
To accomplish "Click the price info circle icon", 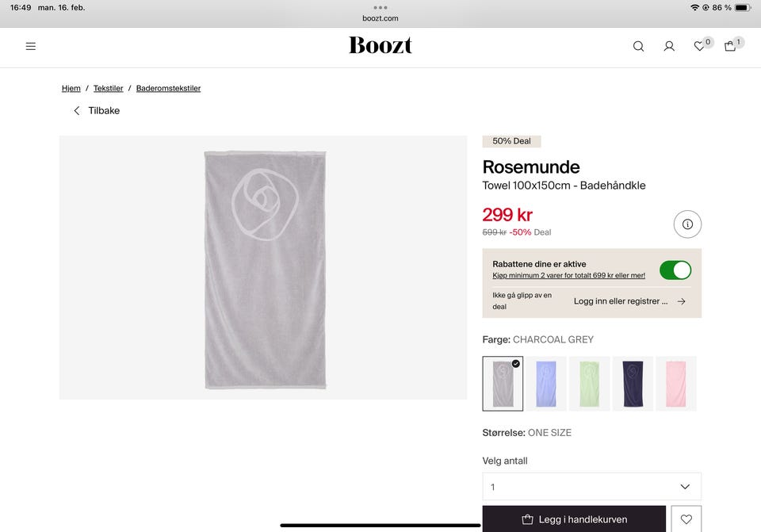I will click(687, 224).
